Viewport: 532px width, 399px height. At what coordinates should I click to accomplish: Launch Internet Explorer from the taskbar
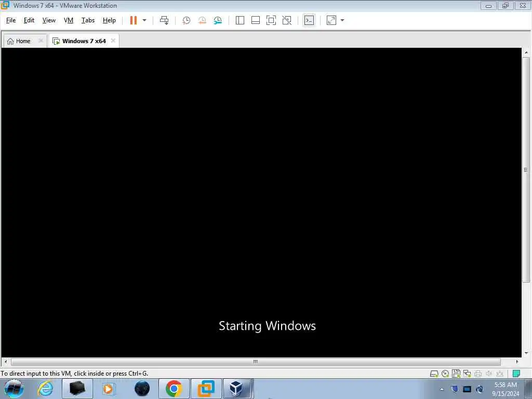tap(45, 389)
